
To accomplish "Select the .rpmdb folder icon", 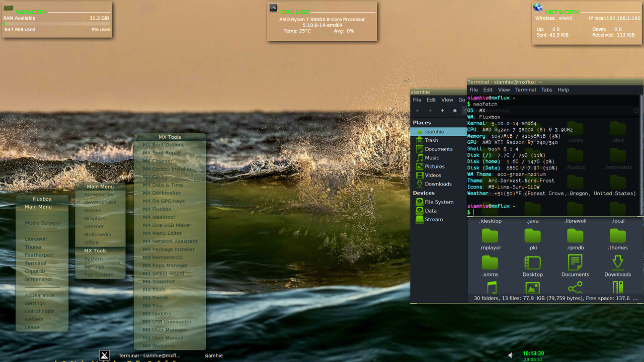I will coord(575,235).
